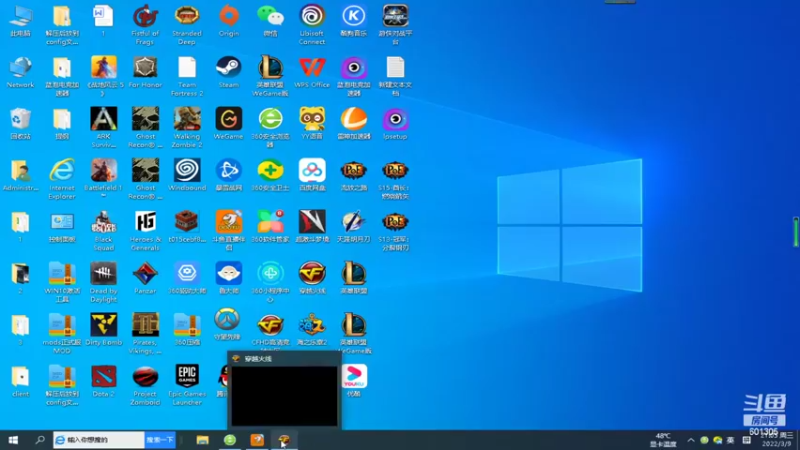
Task: Select the For Honor shortcut
Action: (x=145, y=72)
